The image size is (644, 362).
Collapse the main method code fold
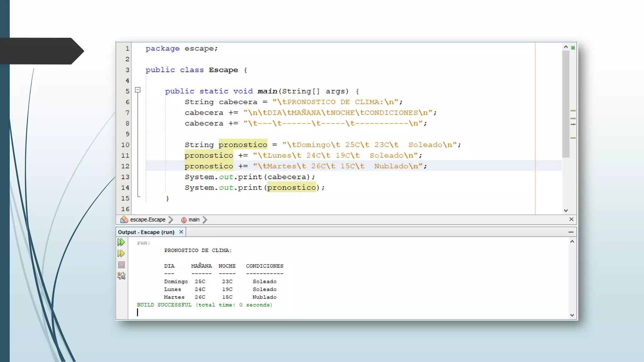pos(137,90)
